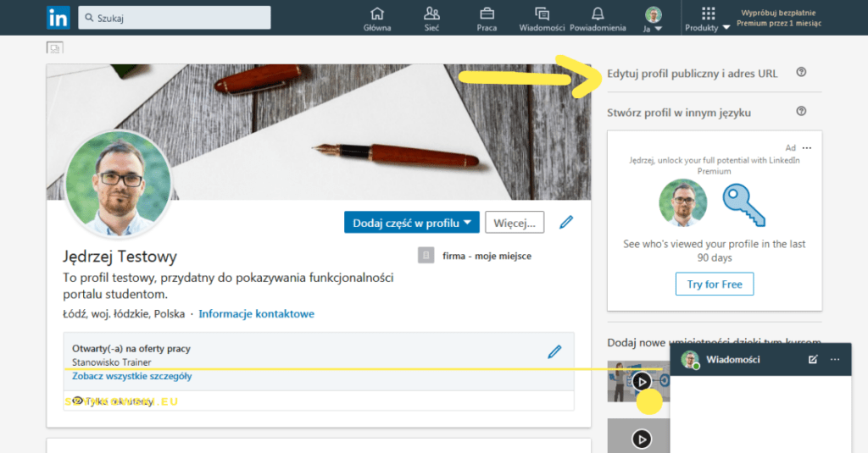Click Wypróbuj bezpłatnie Premium link
The width and height of the screenshot is (868, 453).
[x=778, y=18]
